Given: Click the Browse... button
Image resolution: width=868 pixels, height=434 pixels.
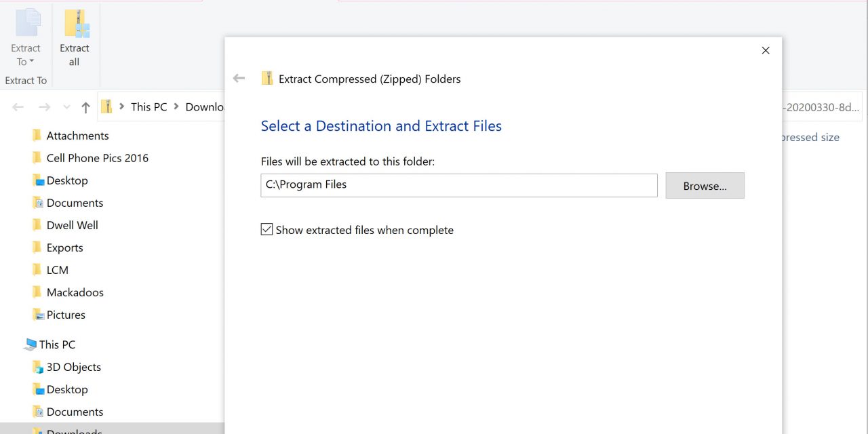Looking at the screenshot, I should click(x=705, y=186).
